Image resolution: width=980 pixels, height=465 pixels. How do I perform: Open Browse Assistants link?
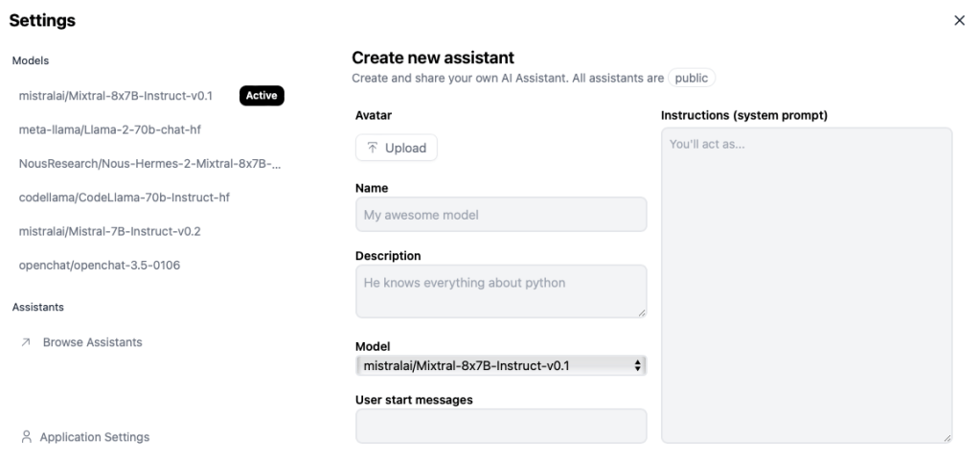point(92,343)
